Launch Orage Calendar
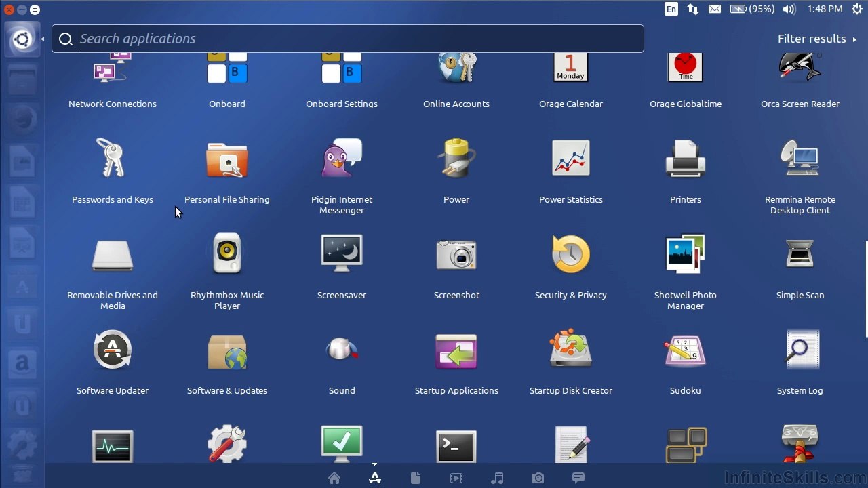The image size is (868, 488). 571,80
